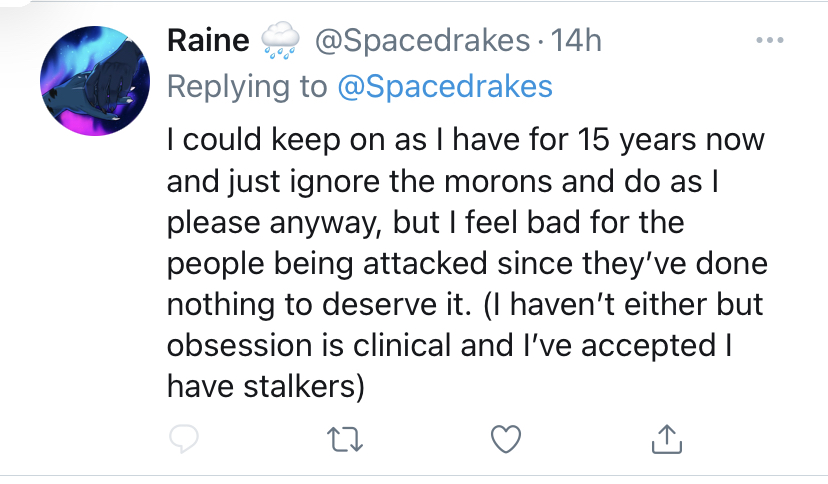Screen dimensions: 828x484
Task: Open the gray @Spacedrakes handle in header
Action: point(422,41)
